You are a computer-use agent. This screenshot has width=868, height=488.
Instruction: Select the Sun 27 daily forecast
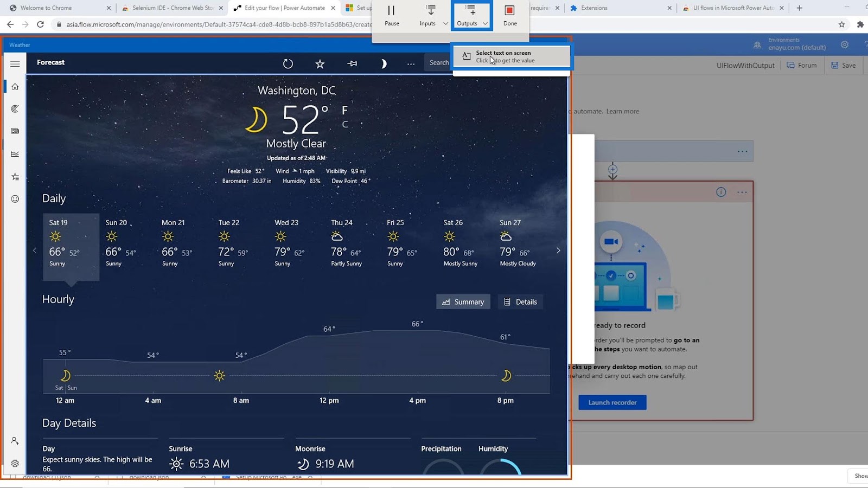tap(522, 247)
